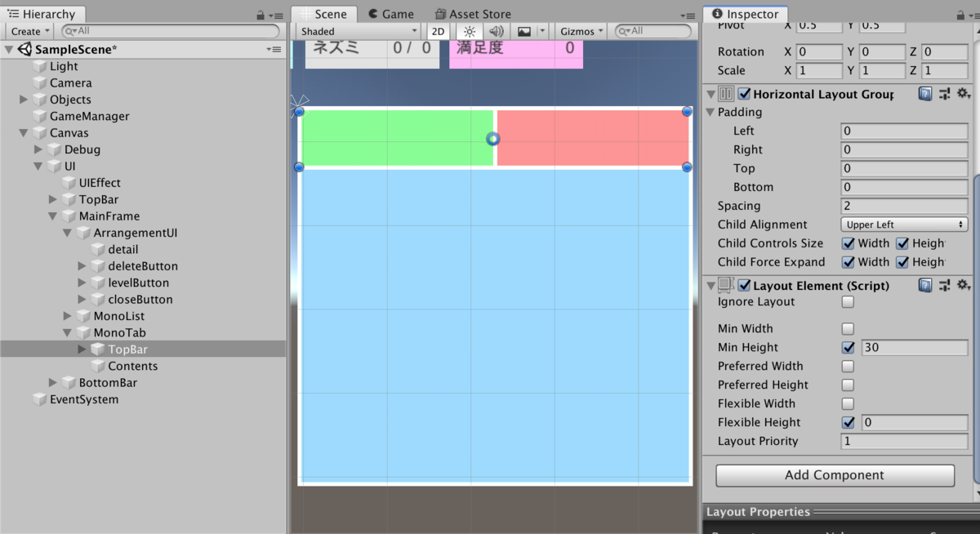This screenshot has width=980, height=534.
Task: Click the GameManager cube icon
Action: (x=40, y=116)
